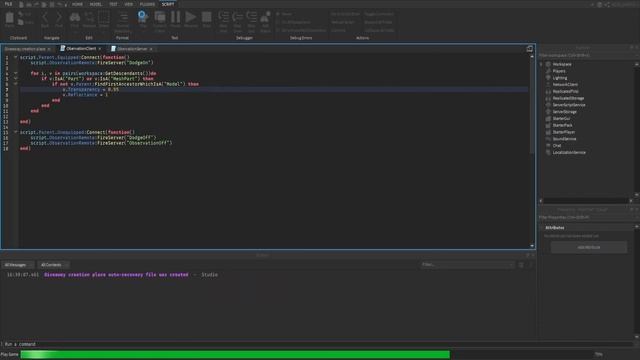Collapse code fold at line 1
Image resolution: width=640 pixels, height=360 pixels.
tap(16, 57)
